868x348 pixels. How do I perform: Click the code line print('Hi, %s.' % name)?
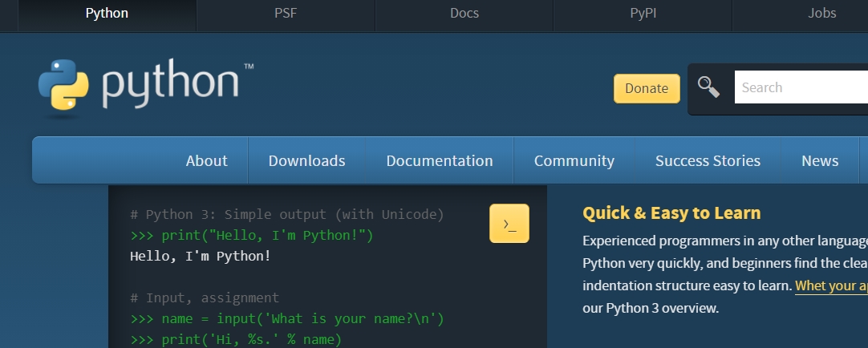click(x=236, y=339)
